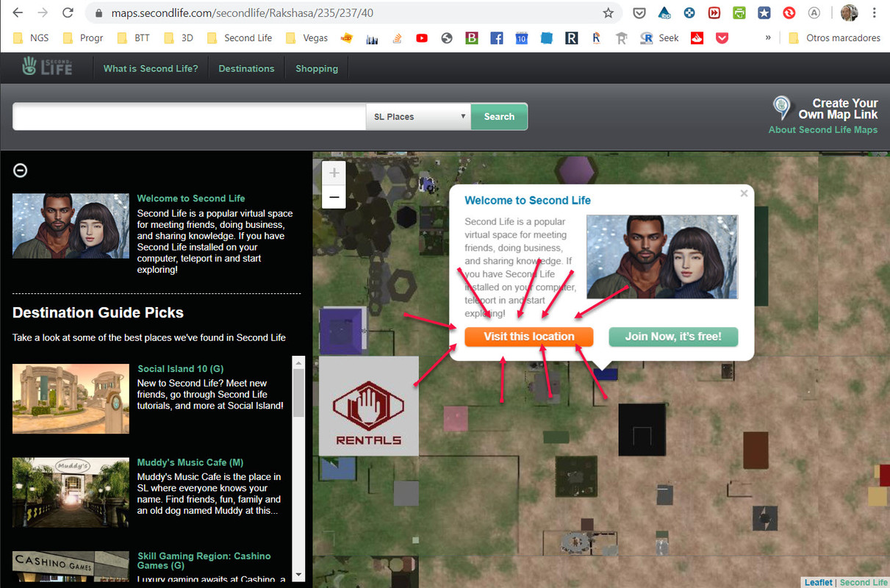Open What is Second Life? menu
Image resolution: width=890 pixels, height=588 pixels.
coord(151,68)
